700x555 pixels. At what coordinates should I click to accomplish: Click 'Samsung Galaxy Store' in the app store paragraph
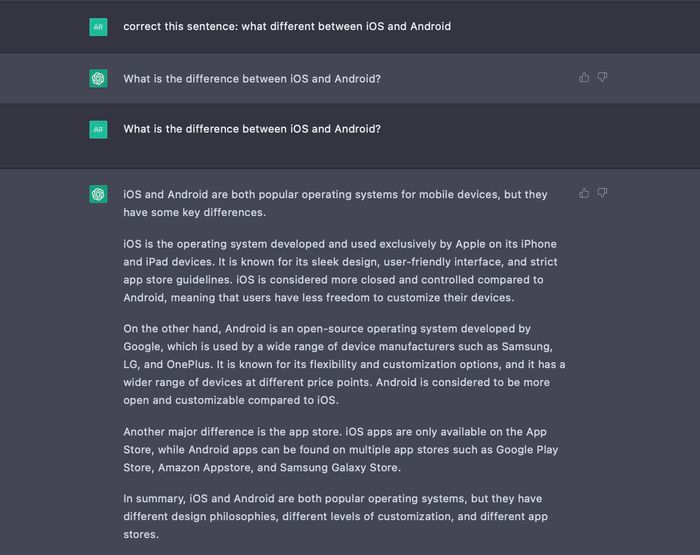coord(339,467)
